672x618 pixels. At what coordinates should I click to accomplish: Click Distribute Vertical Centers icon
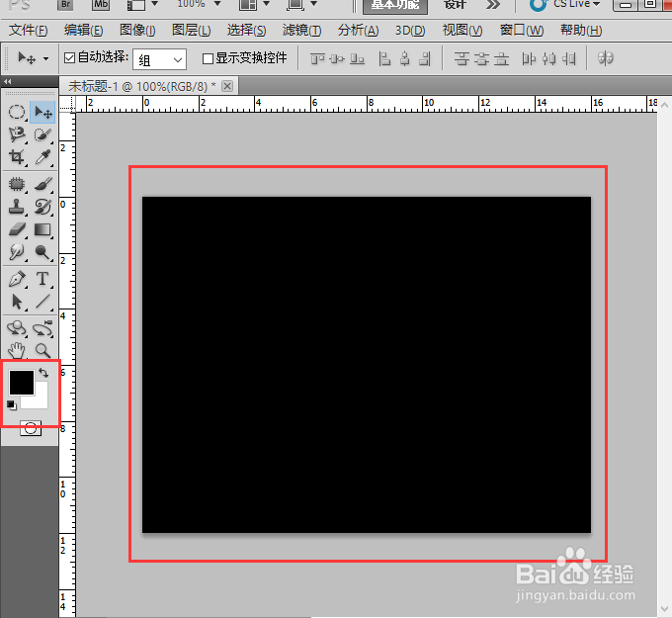[481, 58]
